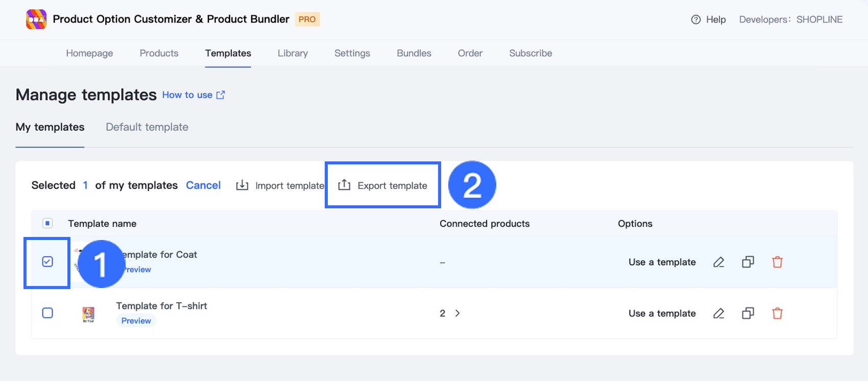Cancel the current template selection
The height and width of the screenshot is (381, 868).
(x=203, y=185)
